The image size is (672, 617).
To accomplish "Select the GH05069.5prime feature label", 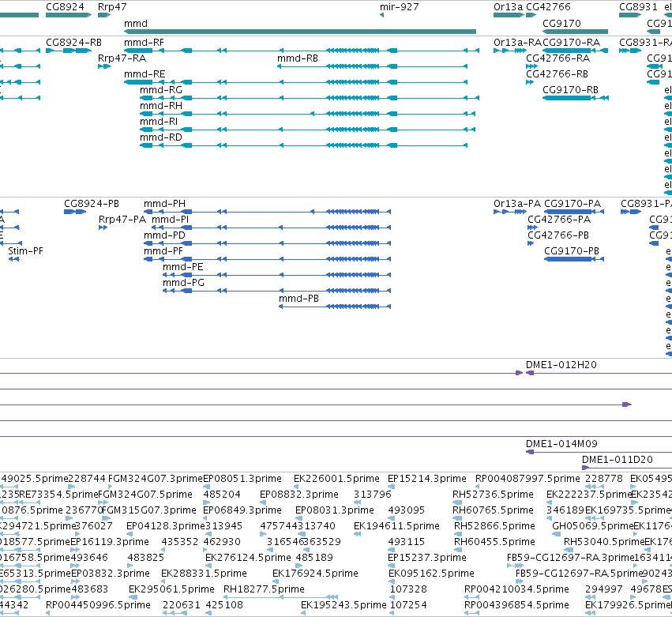I will click(593, 526).
